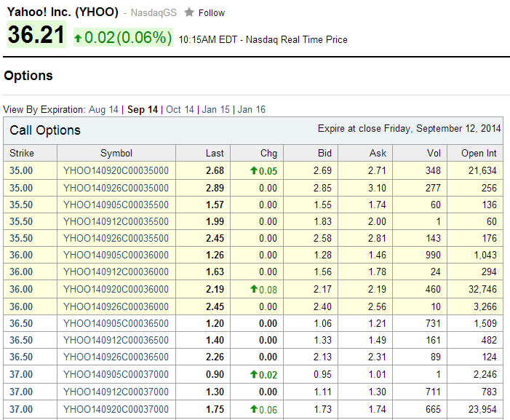This screenshot has width=510, height=420.
Task: Click the Yahoo! Inc. (YHOO) heading
Action: (63, 12)
